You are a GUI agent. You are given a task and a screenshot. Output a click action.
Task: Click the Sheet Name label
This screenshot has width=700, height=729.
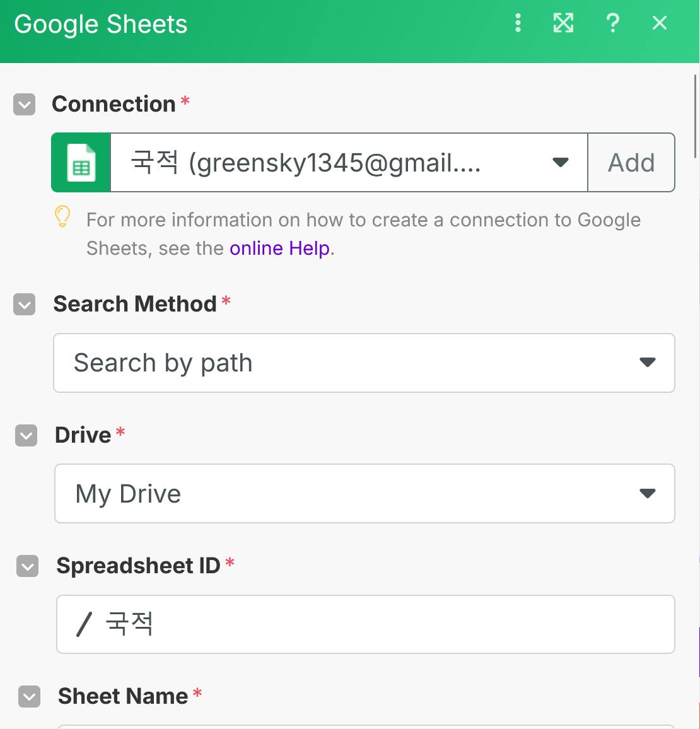point(123,696)
